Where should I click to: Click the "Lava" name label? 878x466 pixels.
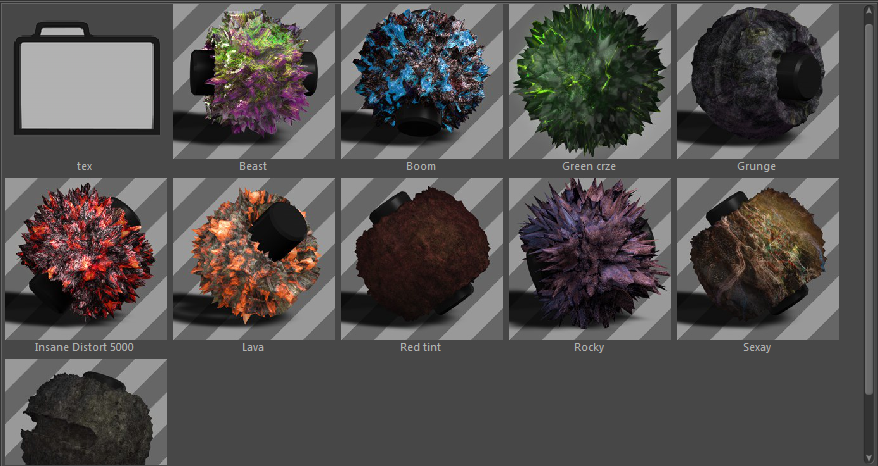pos(254,347)
